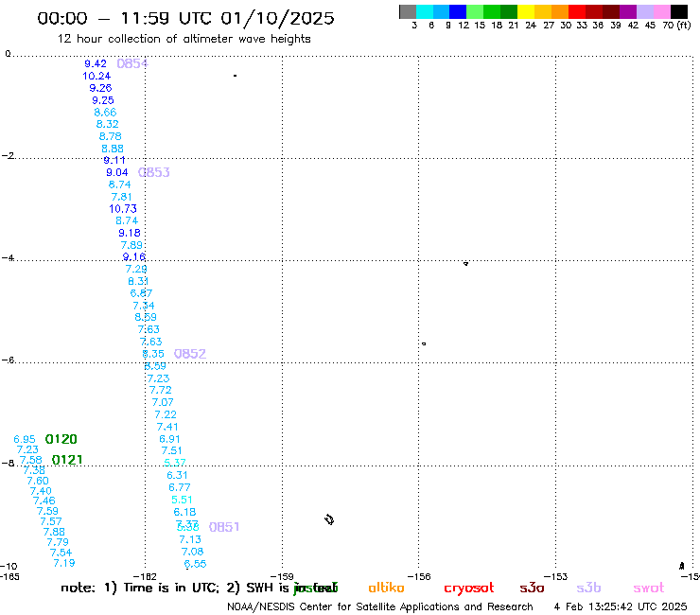700x615 pixels.
Task: Select the black swatch at the legend's end
Action: point(678,11)
